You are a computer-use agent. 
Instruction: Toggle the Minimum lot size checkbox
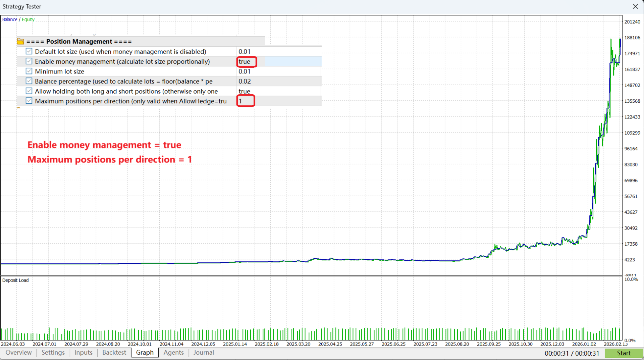tap(29, 71)
